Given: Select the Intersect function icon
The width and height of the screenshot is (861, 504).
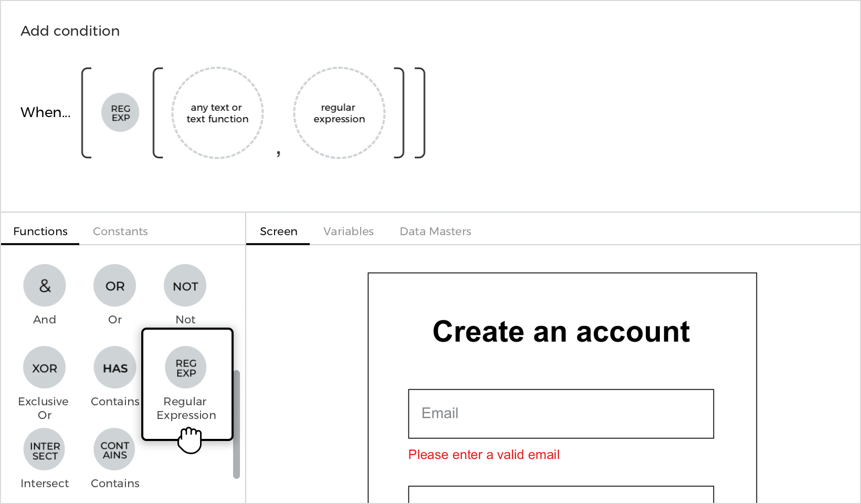Looking at the screenshot, I should pos(45,449).
